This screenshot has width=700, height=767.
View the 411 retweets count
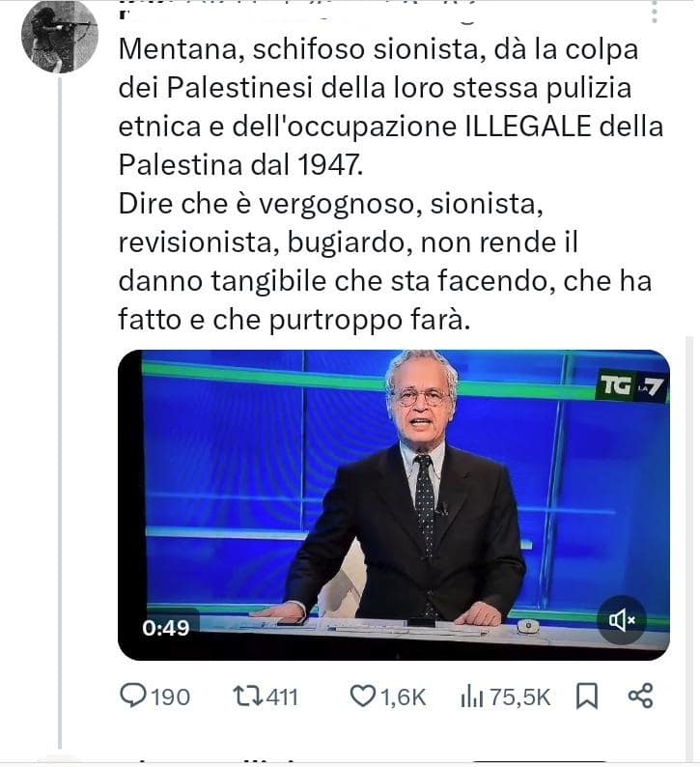click(x=282, y=696)
